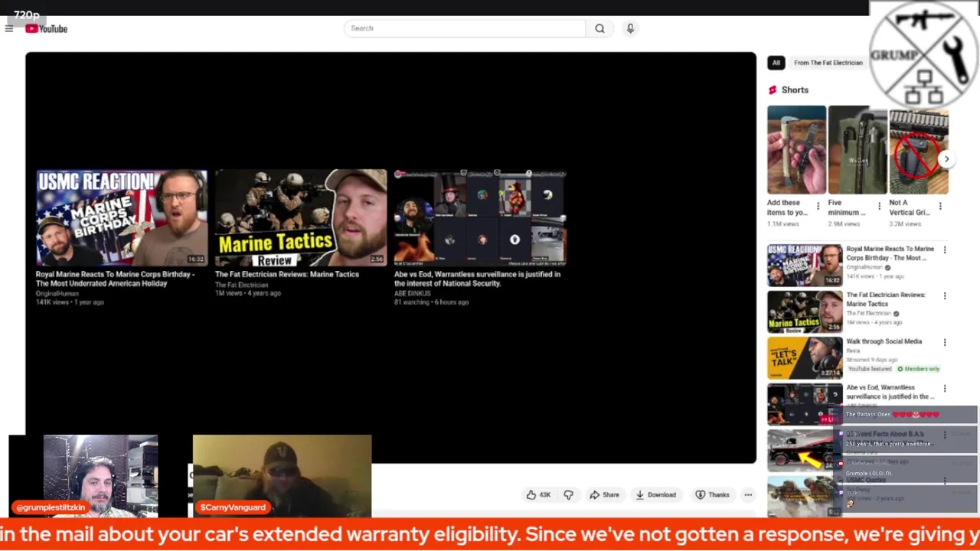Click the YouTube logo
Image resolution: width=980 pixels, height=551 pixels.
46,29
